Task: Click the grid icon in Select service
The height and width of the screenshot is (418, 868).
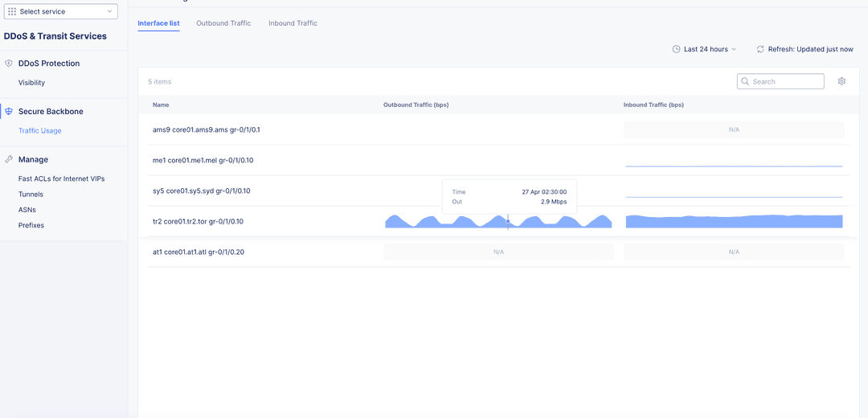Action: (12, 11)
